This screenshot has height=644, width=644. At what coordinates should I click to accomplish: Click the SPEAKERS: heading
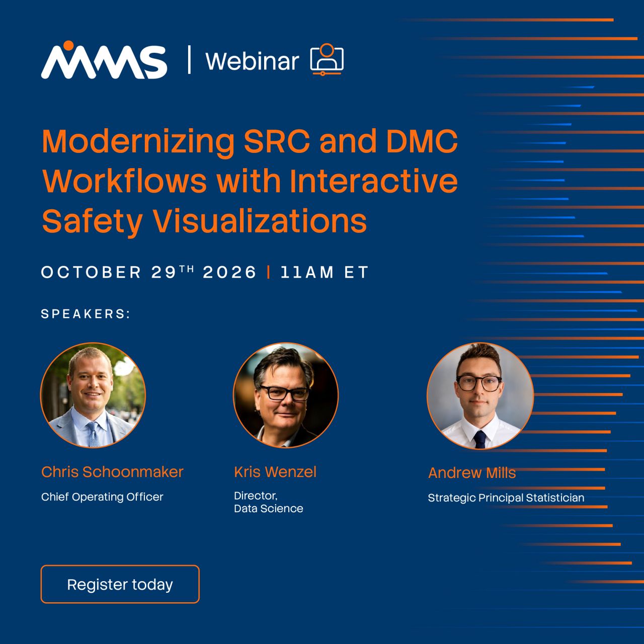86,314
